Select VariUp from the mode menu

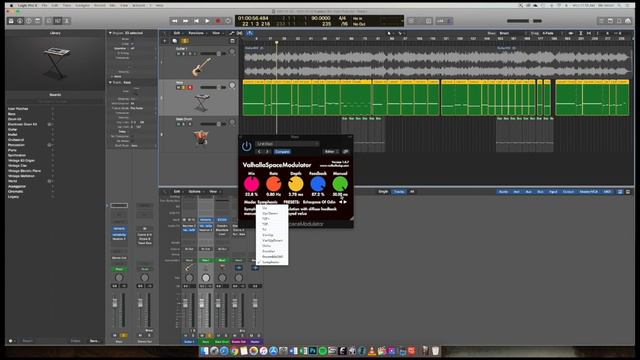pos(272,235)
